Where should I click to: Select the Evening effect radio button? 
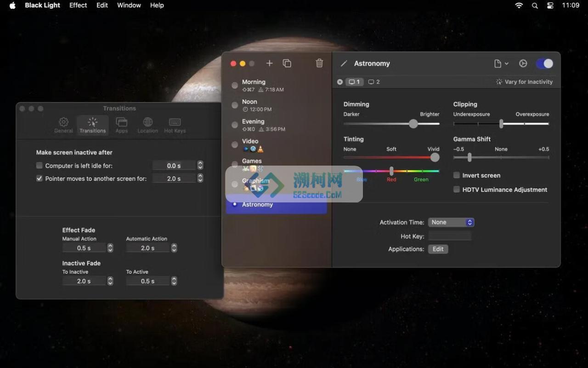coord(235,125)
